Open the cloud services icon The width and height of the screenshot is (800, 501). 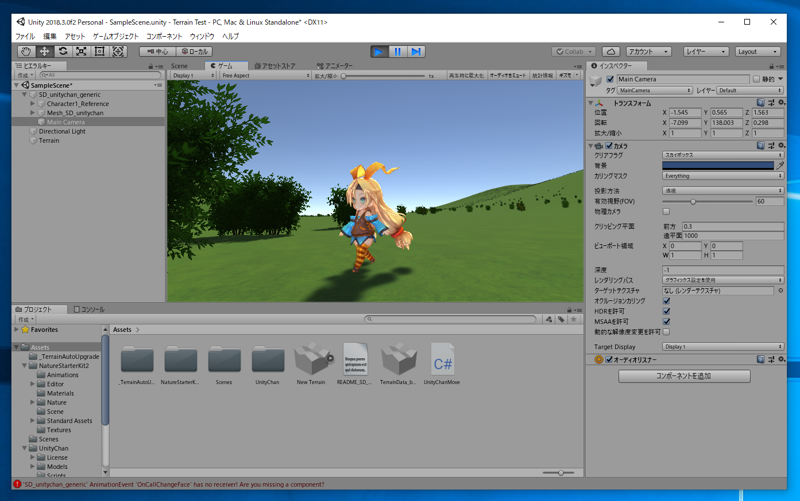click(611, 52)
